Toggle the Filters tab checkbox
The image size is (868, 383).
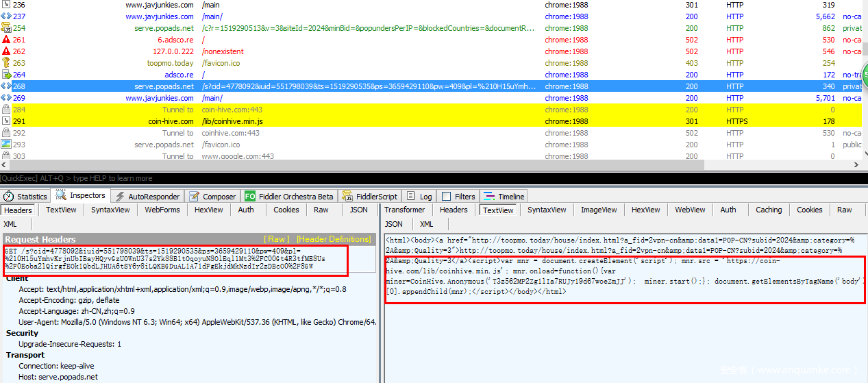pos(447,196)
